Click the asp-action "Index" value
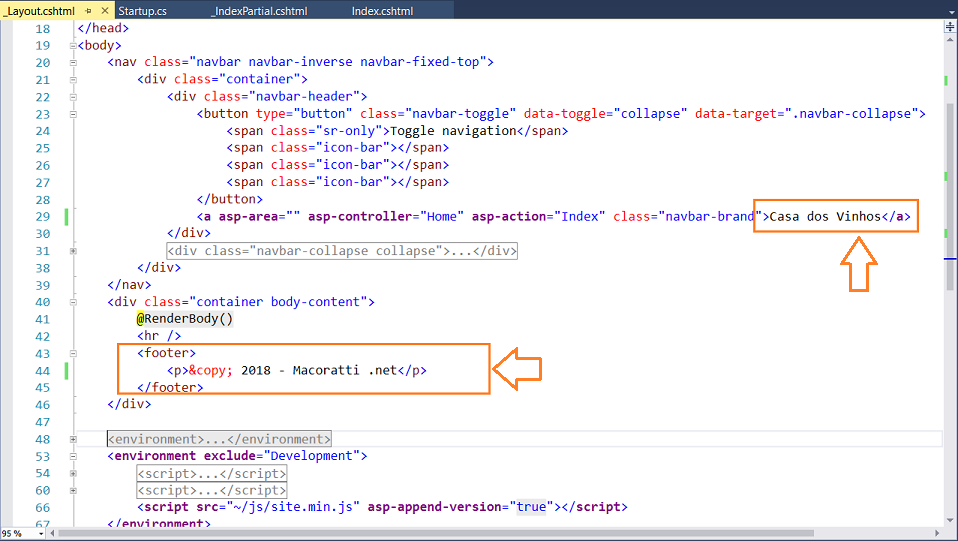This screenshot has width=958, height=541. [x=580, y=216]
